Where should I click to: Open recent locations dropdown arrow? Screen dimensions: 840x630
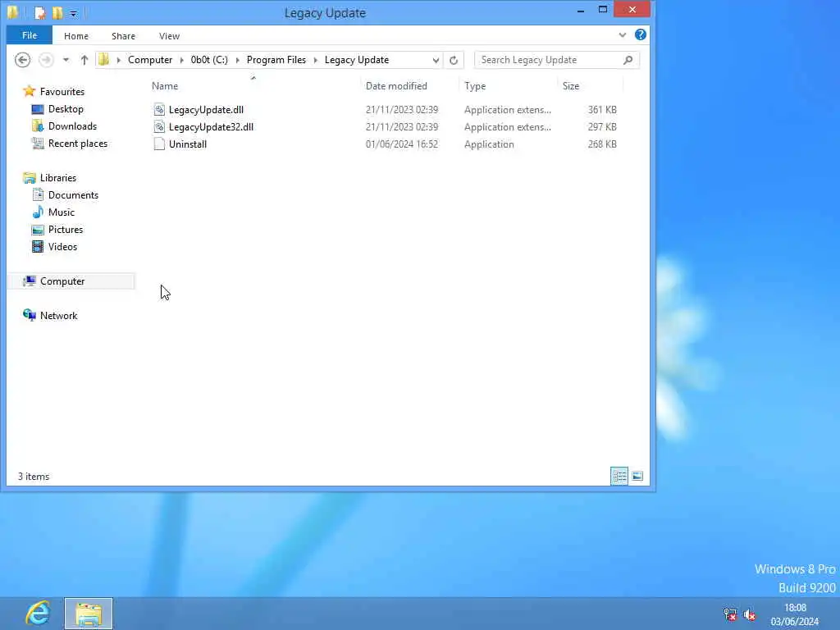point(66,60)
